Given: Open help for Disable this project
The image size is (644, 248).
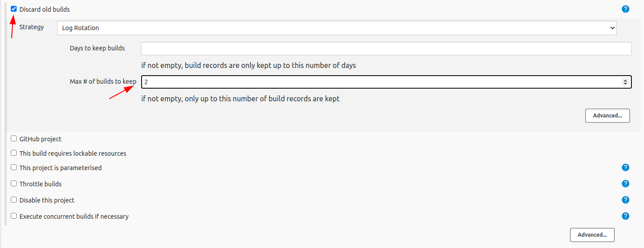Looking at the screenshot, I should pyautogui.click(x=625, y=200).
